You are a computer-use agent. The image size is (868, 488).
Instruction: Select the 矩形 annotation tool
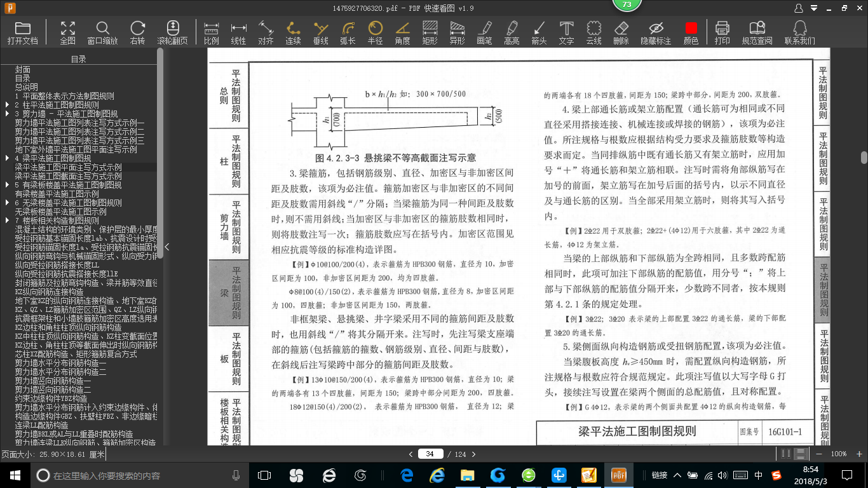tap(431, 30)
